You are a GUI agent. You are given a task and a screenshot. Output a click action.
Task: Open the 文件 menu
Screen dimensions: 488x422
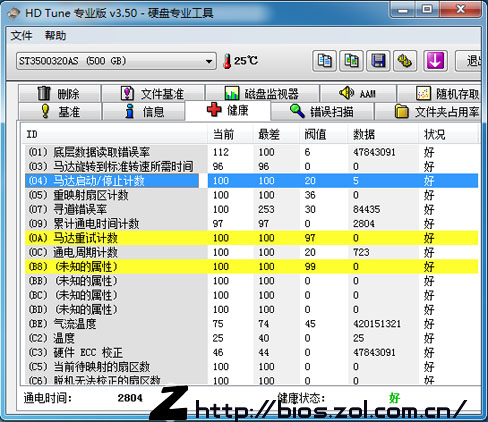click(x=21, y=35)
